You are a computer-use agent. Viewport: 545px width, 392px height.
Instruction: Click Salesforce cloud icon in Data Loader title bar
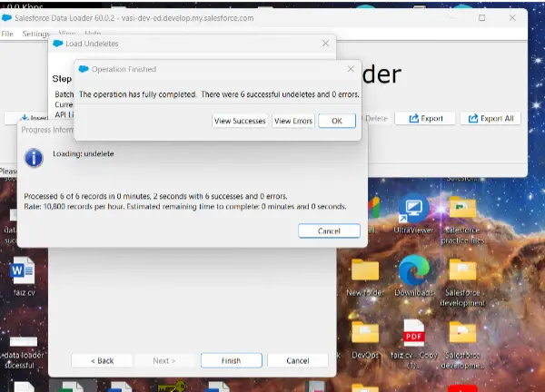point(6,18)
